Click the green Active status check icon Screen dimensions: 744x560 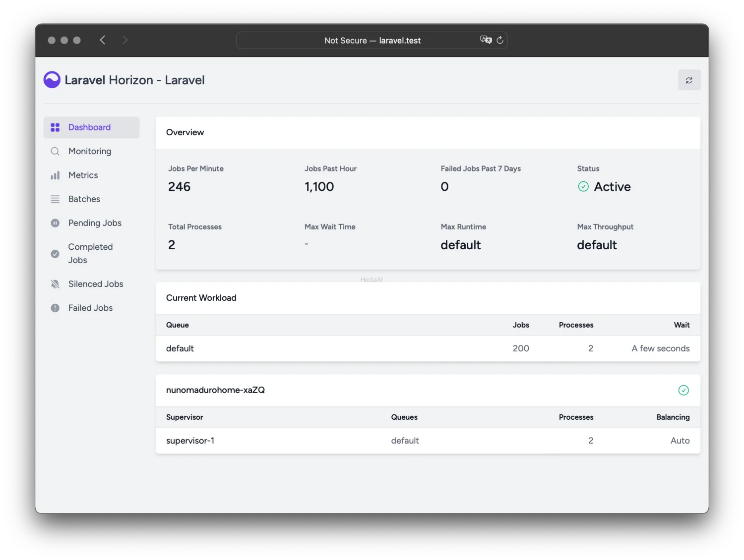tap(583, 186)
